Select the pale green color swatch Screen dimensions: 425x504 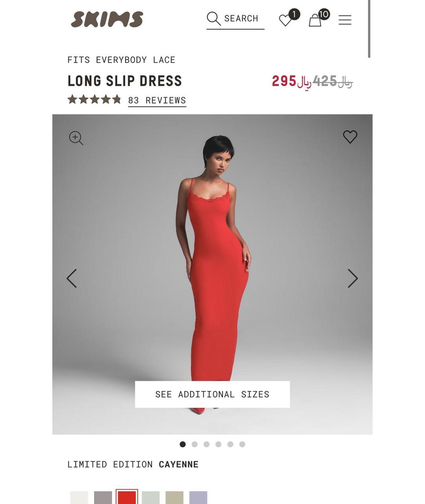(151, 497)
